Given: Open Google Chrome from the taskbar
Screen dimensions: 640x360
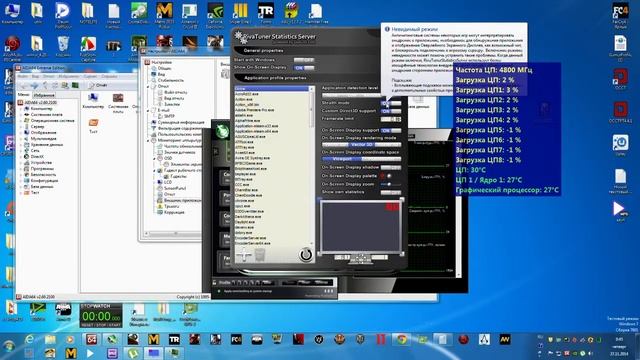Looking at the screenshot, I should [401, 339].
